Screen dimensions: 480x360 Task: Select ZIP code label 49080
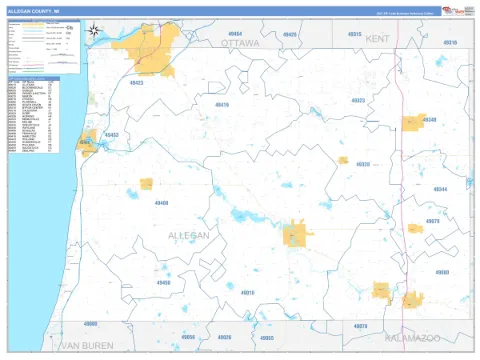[x=442, y=272]
